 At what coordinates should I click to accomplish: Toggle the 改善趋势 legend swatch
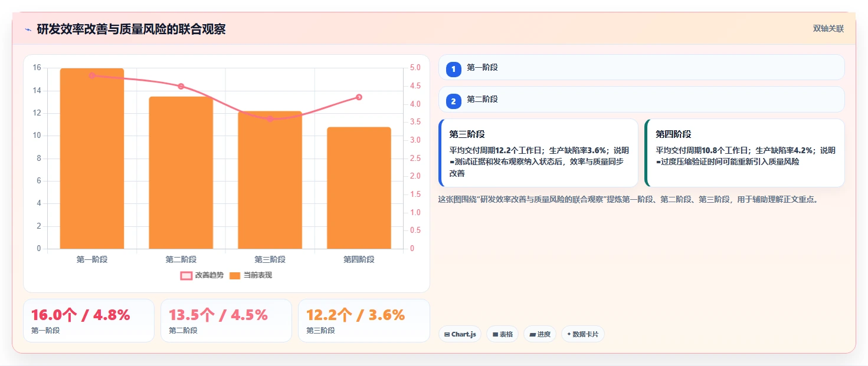coord(186,275)
